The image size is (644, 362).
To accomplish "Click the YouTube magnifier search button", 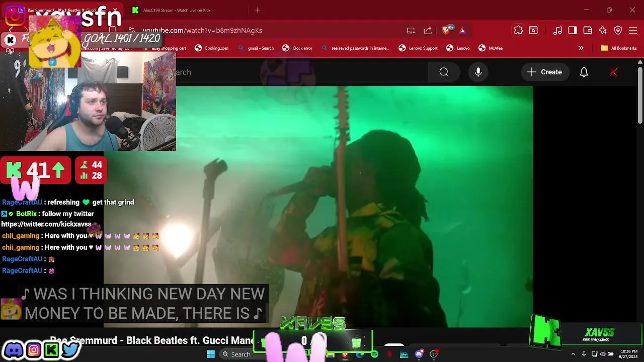I will tap(444, 72).
